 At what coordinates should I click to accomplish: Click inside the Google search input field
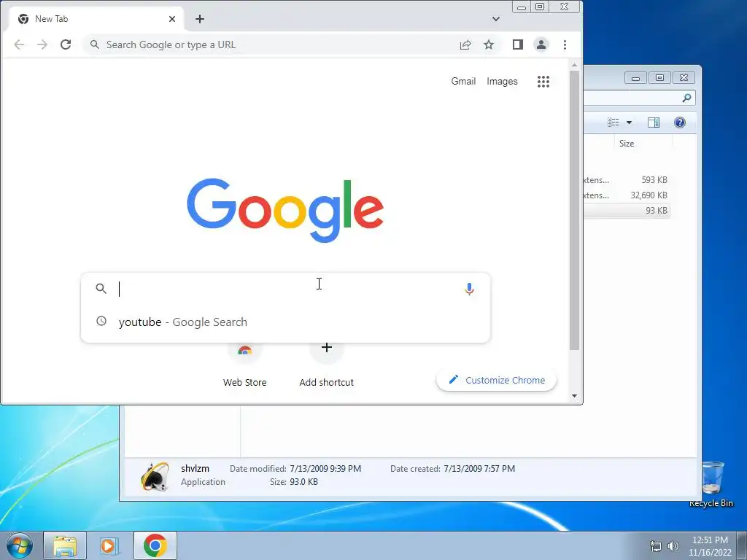point(286,289)
